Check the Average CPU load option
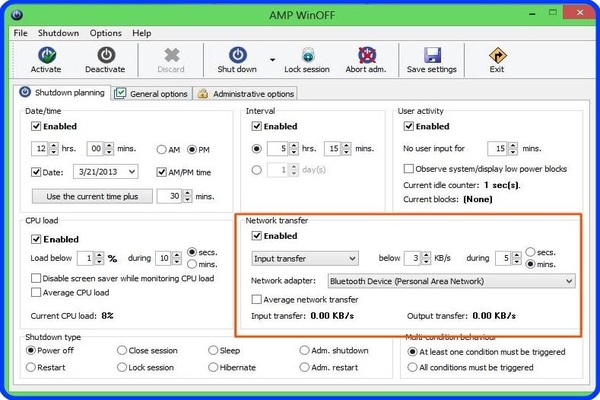This screenshot has width=600, height=400. point(36,293)
